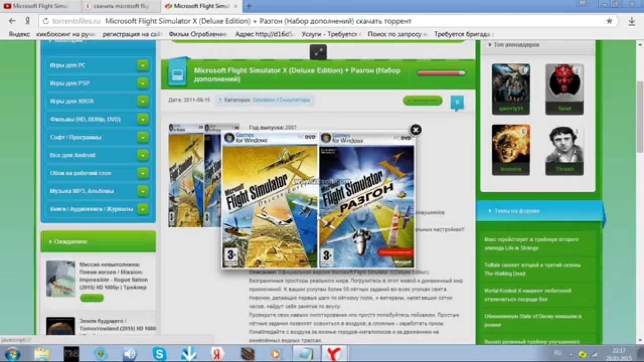Screen dimensions: 644x362
Task: Switch to the first Microsoft Flight Simulator YouTube tab
Action: tap(40, 6)
